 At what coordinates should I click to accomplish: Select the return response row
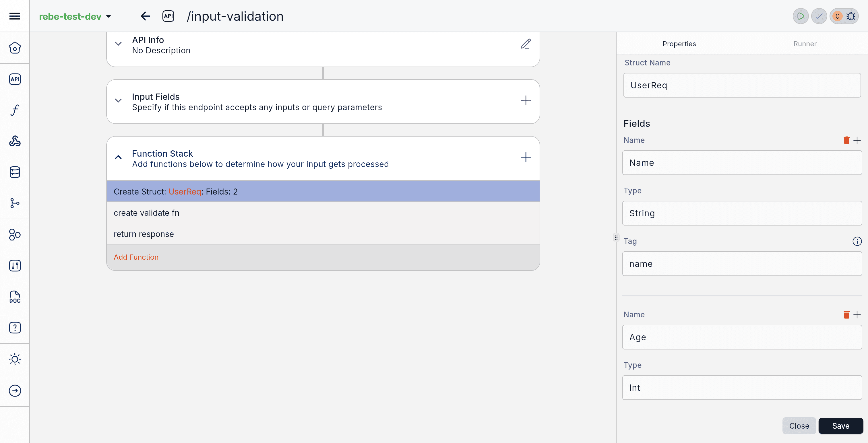pyautogui.click(x=323, y=234)
